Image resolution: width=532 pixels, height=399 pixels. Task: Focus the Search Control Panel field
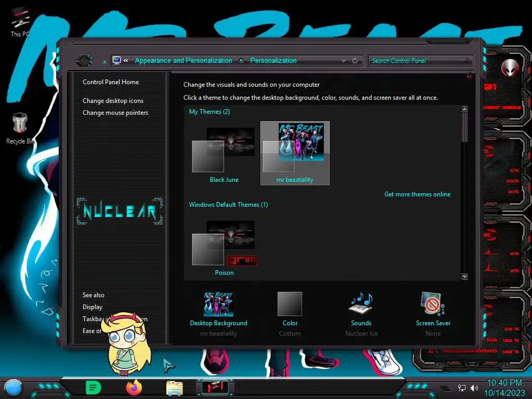420,61
